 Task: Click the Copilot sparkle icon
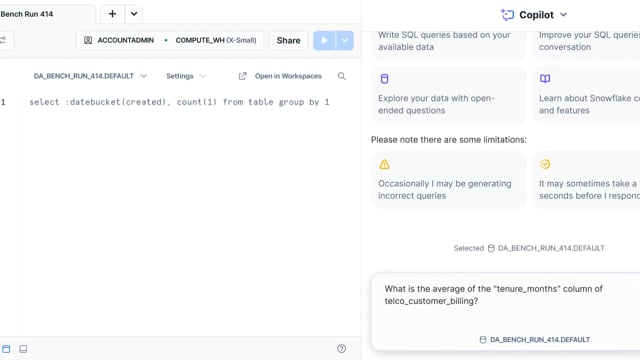pyautogui.click(x=507, y=15)
